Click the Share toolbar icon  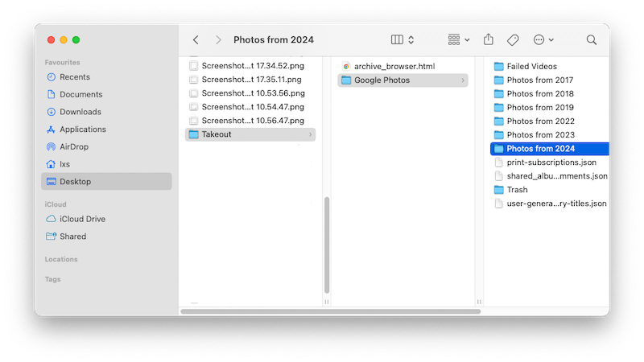pyautogui.click(x=489, y=39)
